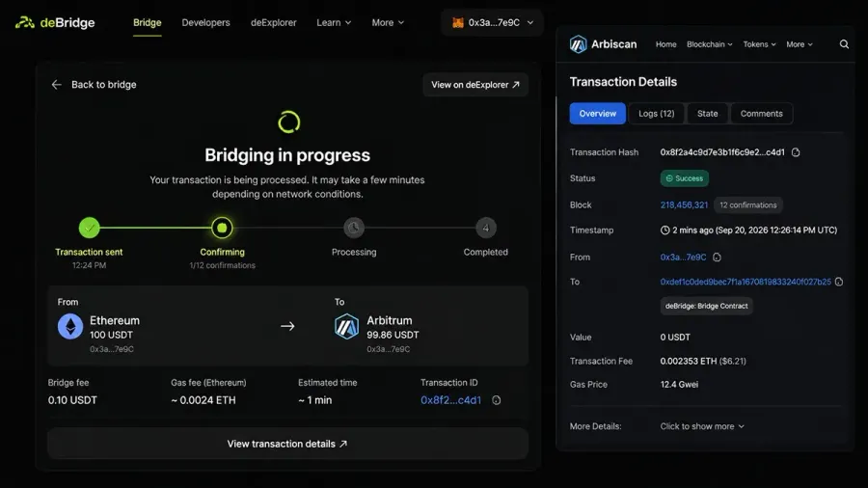Image resolution: width=868 pixels, height=488 pixels.
Task: Open Arbiscan Home menu item
Action: tap(665, 44)
